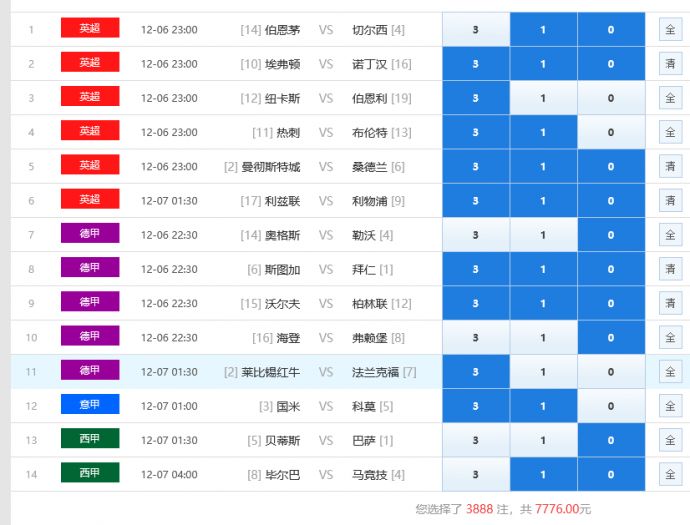Select the 3 pick for 奥格斯 vs 勒沃

coord(475,235)
